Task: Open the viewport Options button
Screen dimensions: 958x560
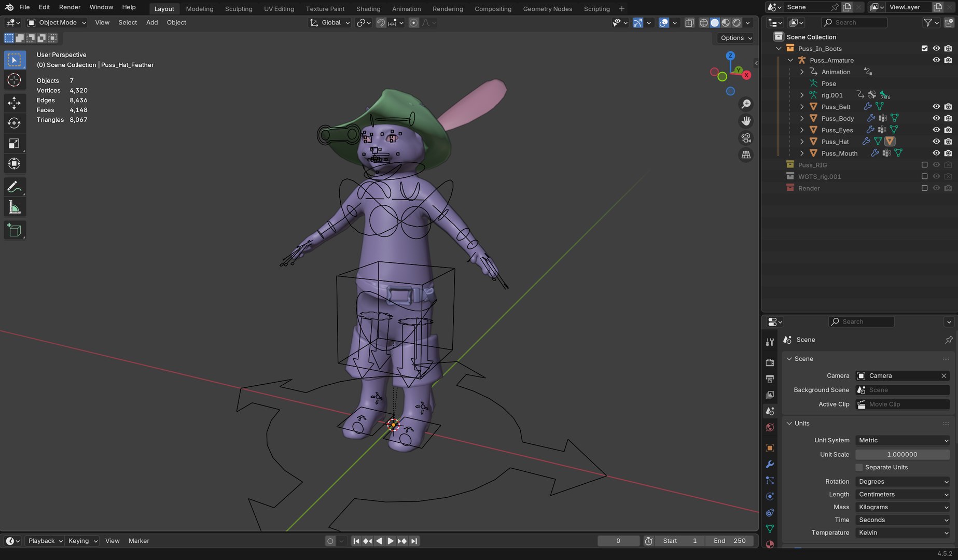Action: point(736,38)
